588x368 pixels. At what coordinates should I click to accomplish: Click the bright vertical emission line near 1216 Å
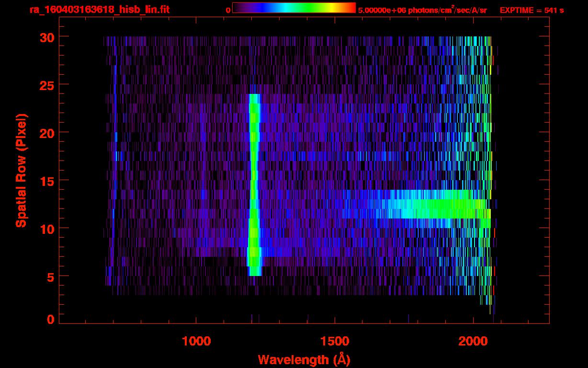pyautogui.click(x=254, y=185)
